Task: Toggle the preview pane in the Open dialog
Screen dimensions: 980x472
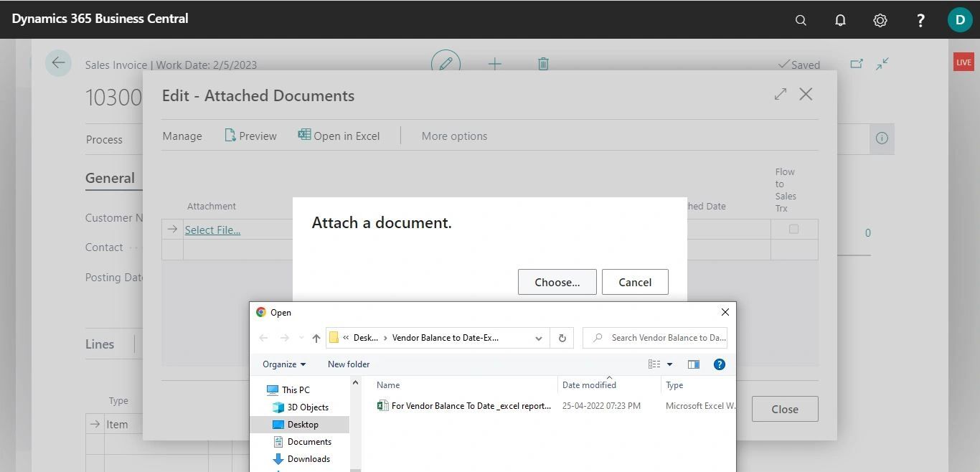Action: 693,364
